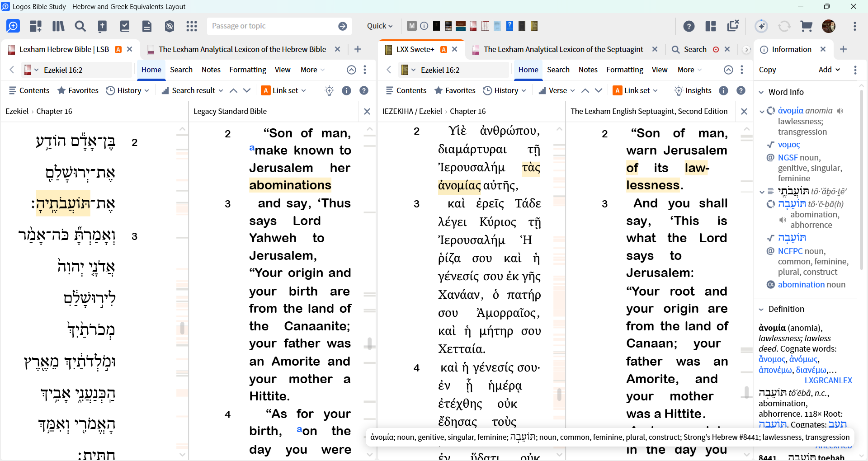Play ἀνομία pronunciation speaker icon

tap(840, 111)
